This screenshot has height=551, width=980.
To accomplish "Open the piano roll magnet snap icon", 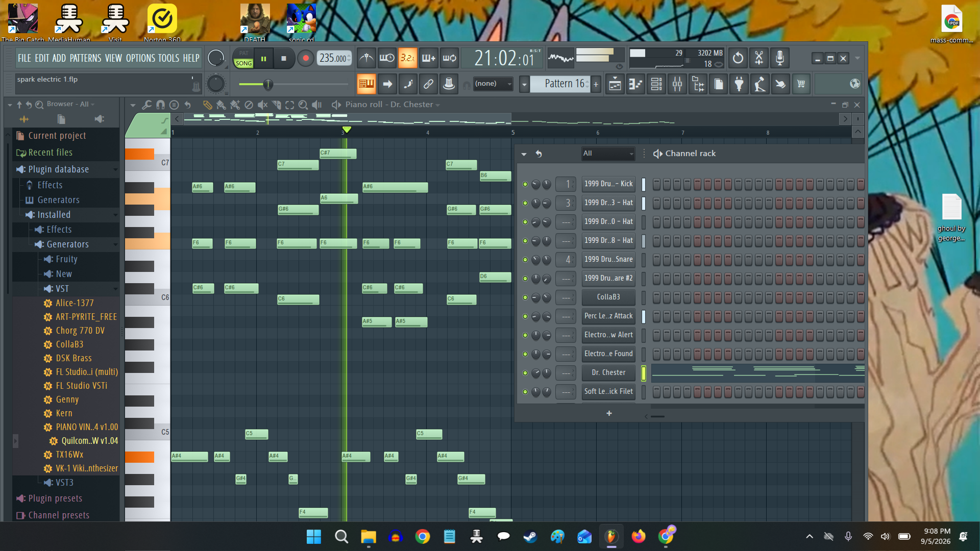I will click(160, 105).
